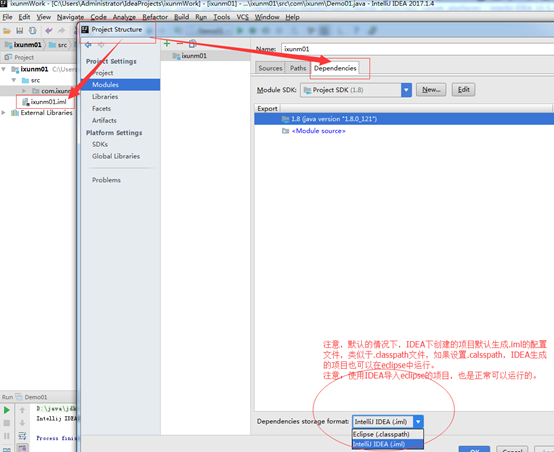Open the Build menu
Image resolution: width=554 pixels, height=452 pixels.
181,17
